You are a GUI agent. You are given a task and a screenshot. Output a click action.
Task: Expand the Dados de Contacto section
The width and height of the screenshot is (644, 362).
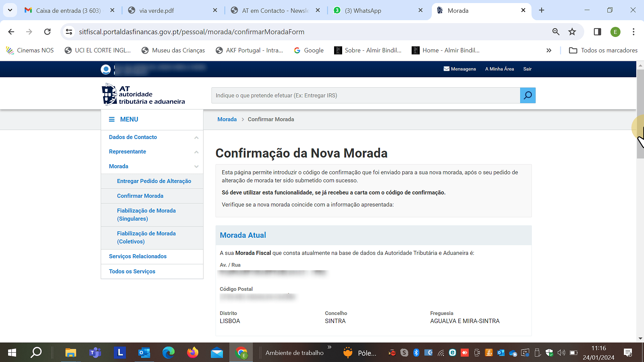click(x=196, y=137)
